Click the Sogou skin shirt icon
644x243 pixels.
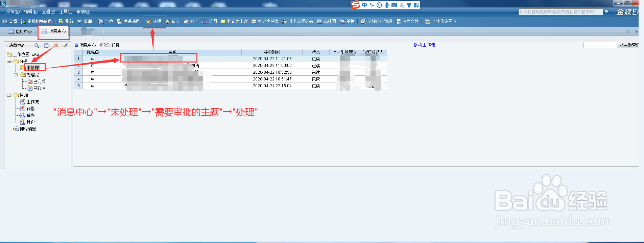click(x=409, y=5)
